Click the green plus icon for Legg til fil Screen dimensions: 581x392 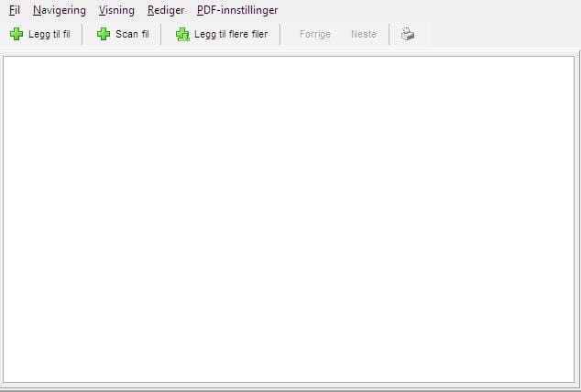pos(16,35)
